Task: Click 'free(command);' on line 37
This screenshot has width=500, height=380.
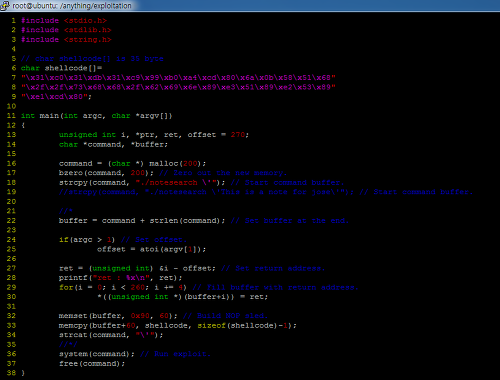Action: (x=92, y=364)
